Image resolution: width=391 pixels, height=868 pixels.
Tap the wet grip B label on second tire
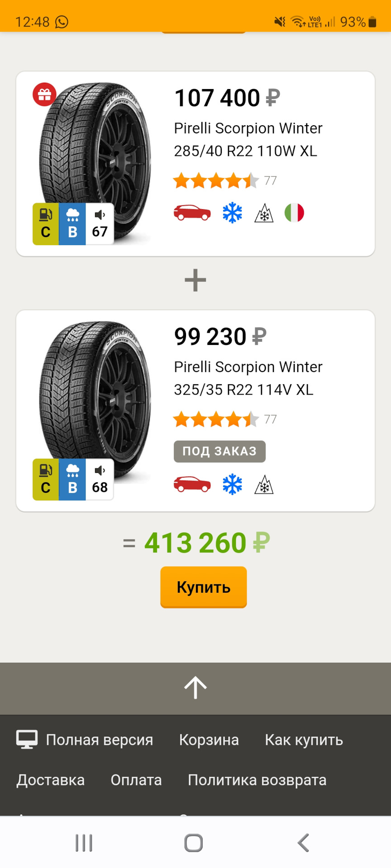click(72, 480)
